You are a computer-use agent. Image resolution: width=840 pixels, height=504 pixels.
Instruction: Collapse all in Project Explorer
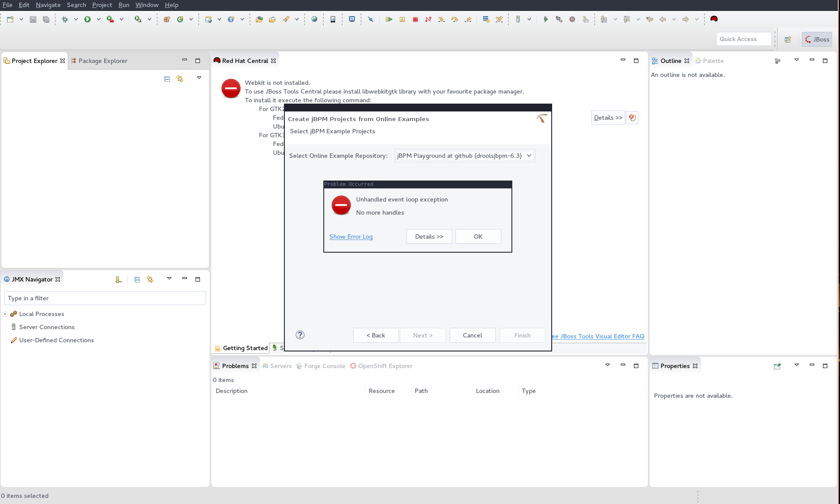coord(167,79)
